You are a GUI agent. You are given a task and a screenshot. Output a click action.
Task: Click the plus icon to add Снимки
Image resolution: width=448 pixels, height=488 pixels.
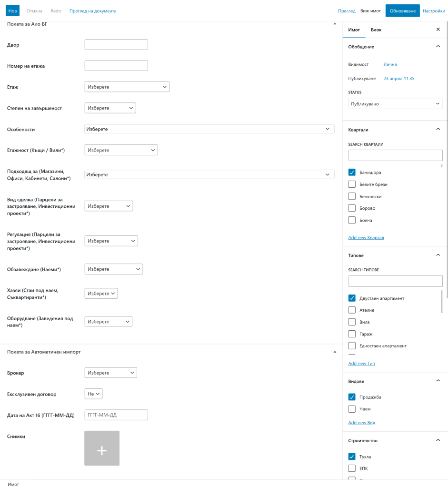pyautogui.click(x=102, y=448)
